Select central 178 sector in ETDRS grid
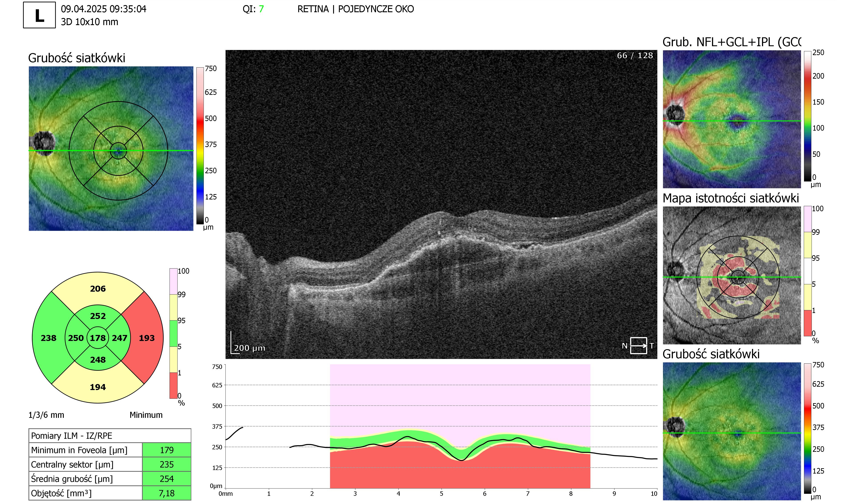This screenshot has height=504, width=858. [98, 338]
